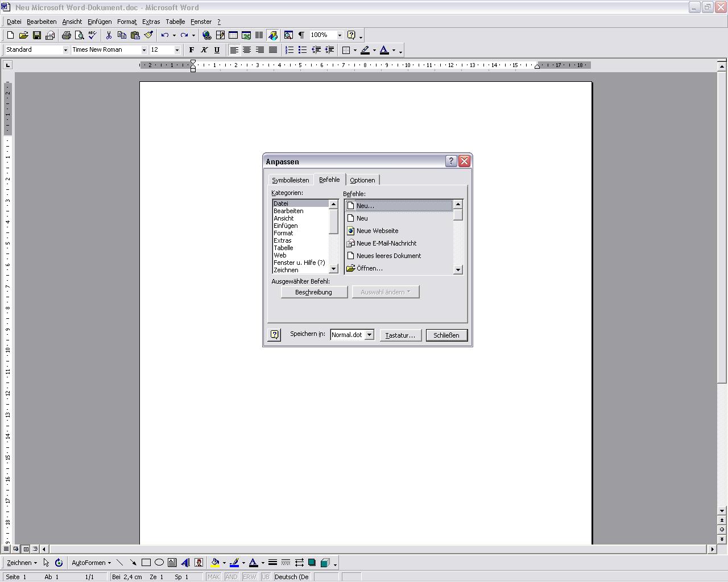Show formatting marks with the paragraph symbol
Image resolution: width=728 pixels, height=582 pixels.
[301, 35]
